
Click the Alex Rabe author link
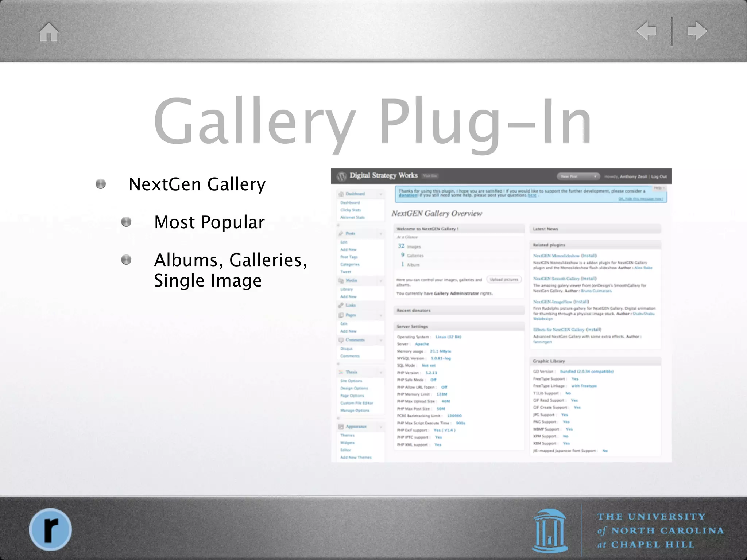coord(643,268)
